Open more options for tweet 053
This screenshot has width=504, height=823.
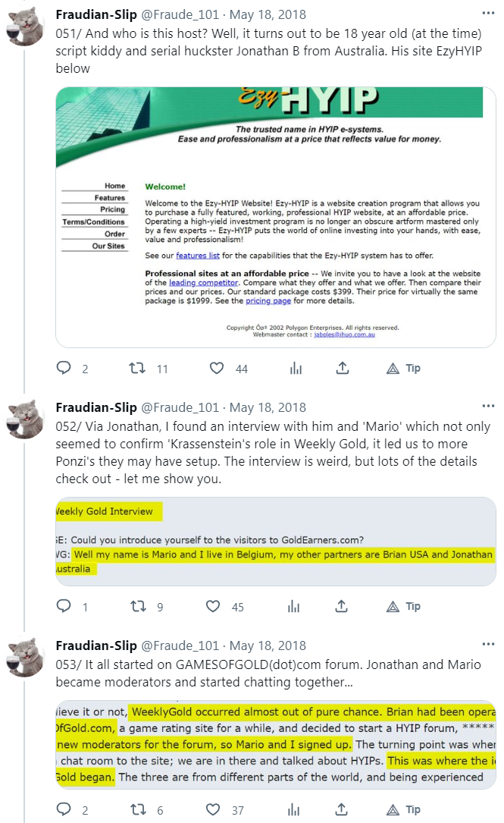click(489, 646)
